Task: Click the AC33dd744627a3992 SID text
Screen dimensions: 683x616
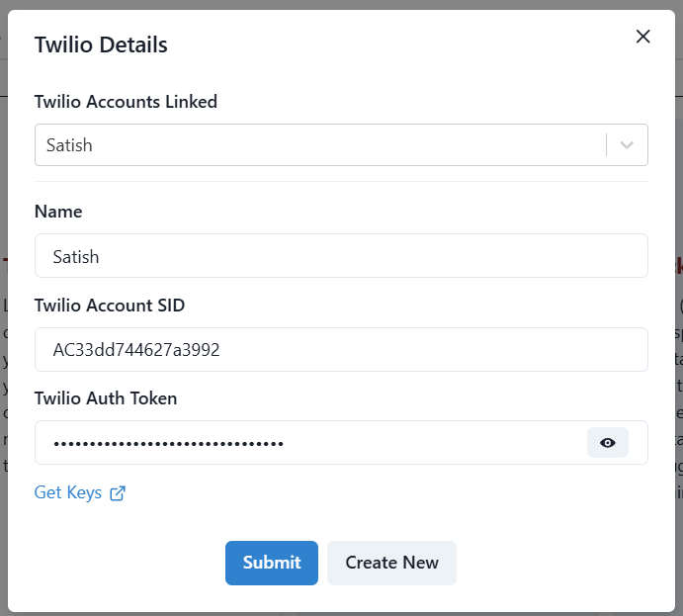Action: tap(136, 350)
